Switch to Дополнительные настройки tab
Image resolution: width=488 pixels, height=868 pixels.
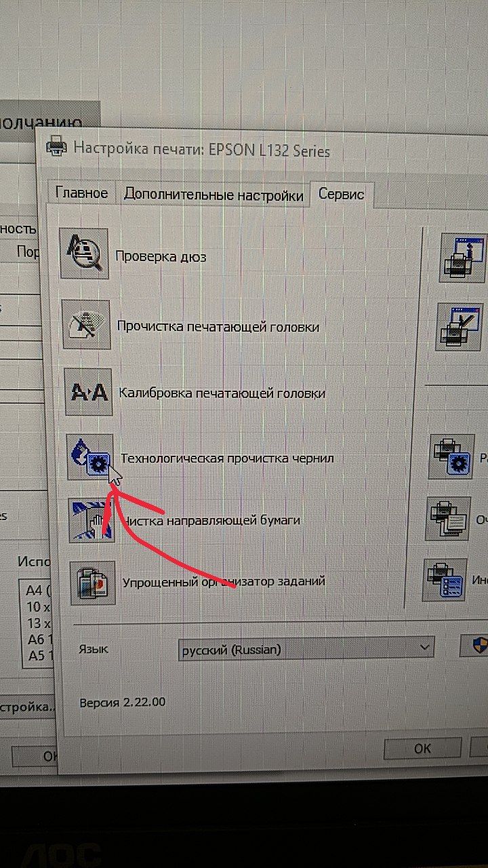(213, 195)
